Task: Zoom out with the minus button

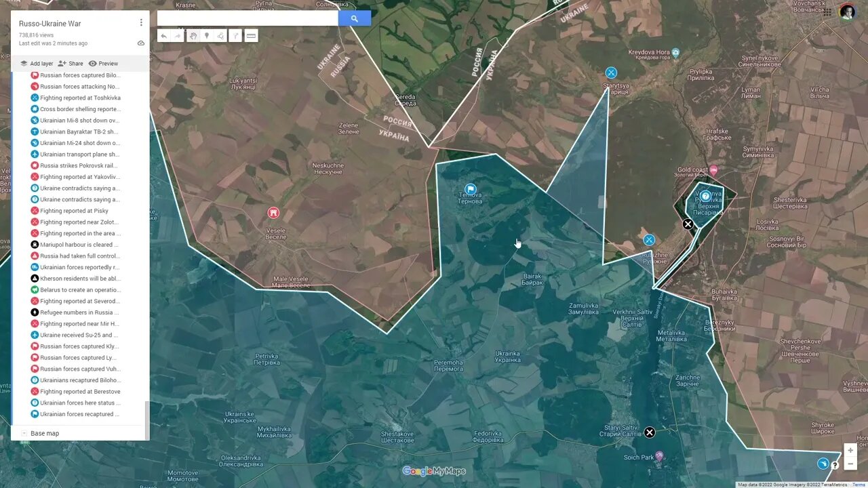Action: 850,464
